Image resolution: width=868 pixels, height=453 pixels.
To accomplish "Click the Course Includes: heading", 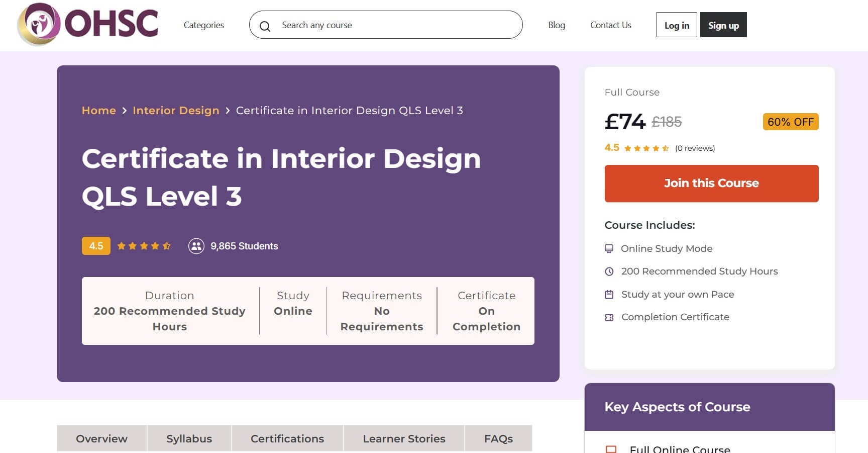I will [649, 225].
